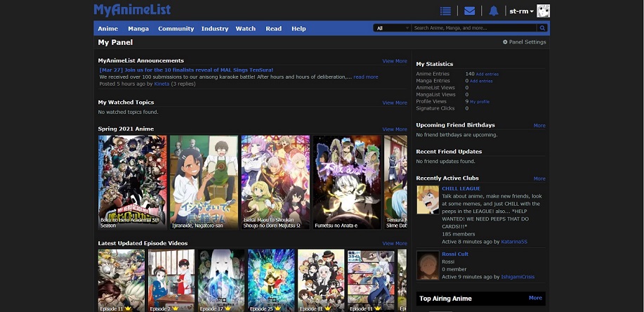Open the MAL Sings TenSura announcement
The height and width of the screenshot is (312, 644).
[x=186, y=70]
